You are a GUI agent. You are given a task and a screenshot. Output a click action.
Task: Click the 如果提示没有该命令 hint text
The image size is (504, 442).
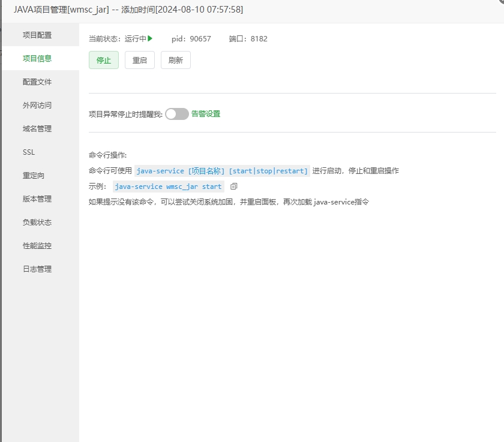(x=229, y=202)
